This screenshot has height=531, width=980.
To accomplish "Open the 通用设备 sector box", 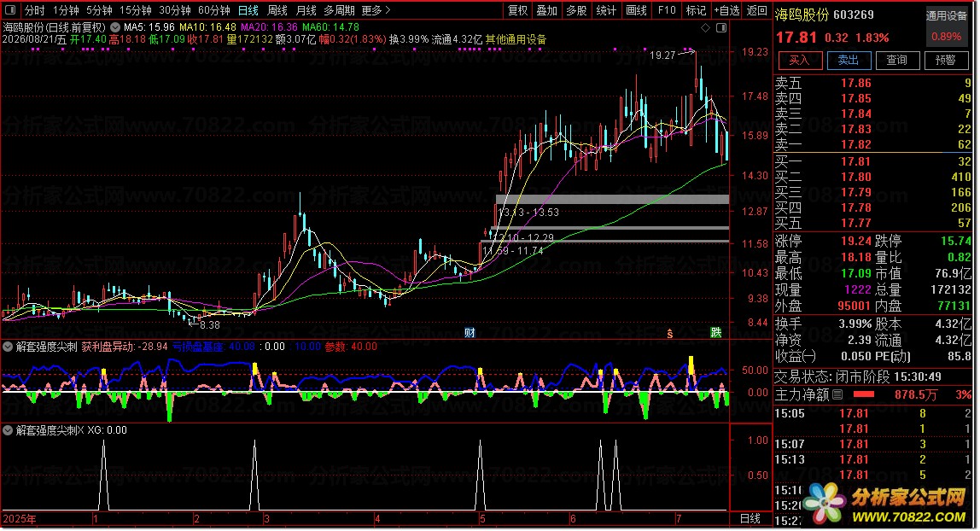I will coord(946,26).
